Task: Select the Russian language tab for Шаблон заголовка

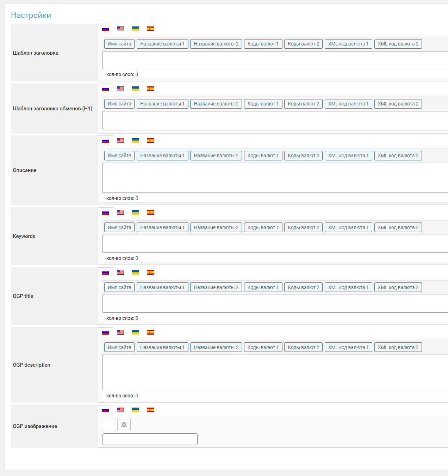Action: pos(105,29)
